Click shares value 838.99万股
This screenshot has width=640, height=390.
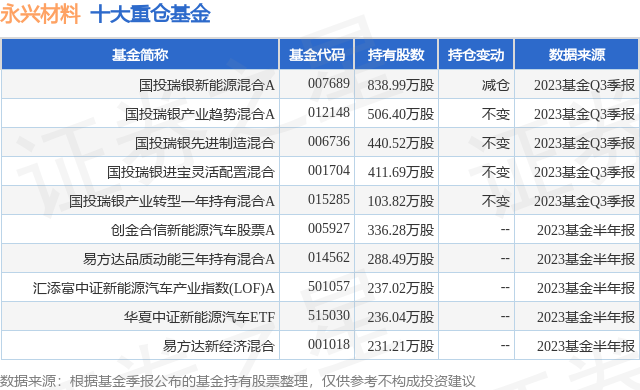pos(400,85)
